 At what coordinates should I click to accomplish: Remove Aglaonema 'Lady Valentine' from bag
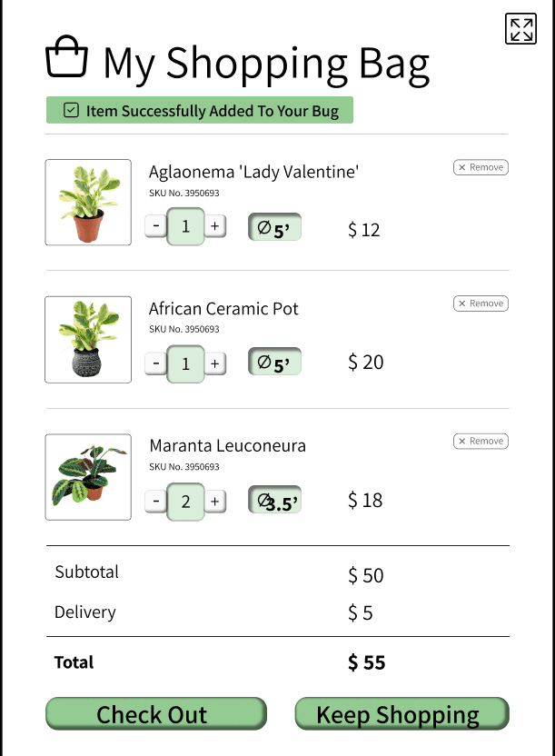481,167
